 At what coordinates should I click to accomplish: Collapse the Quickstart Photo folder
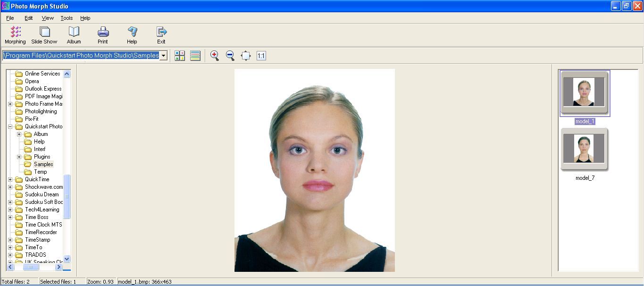[x=10, y=126]
